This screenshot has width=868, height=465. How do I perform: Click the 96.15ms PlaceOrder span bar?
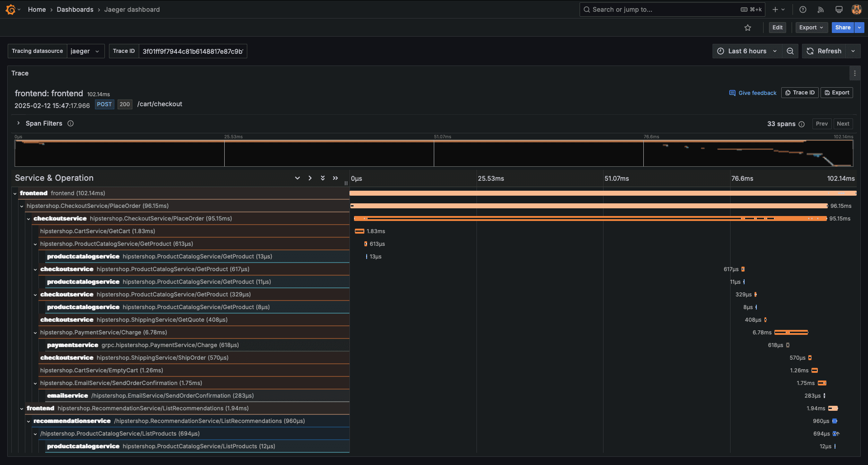(589, 206)
